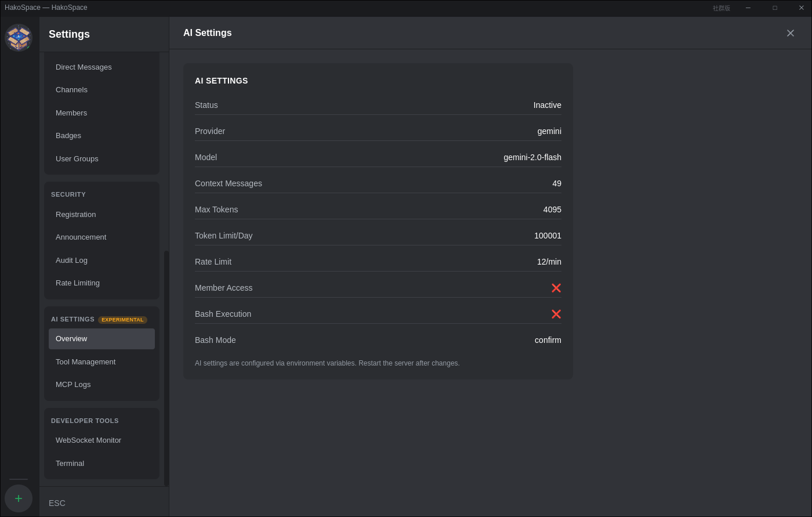Close the AI Settings panel

pyautogui.click(x=791, y=33)
